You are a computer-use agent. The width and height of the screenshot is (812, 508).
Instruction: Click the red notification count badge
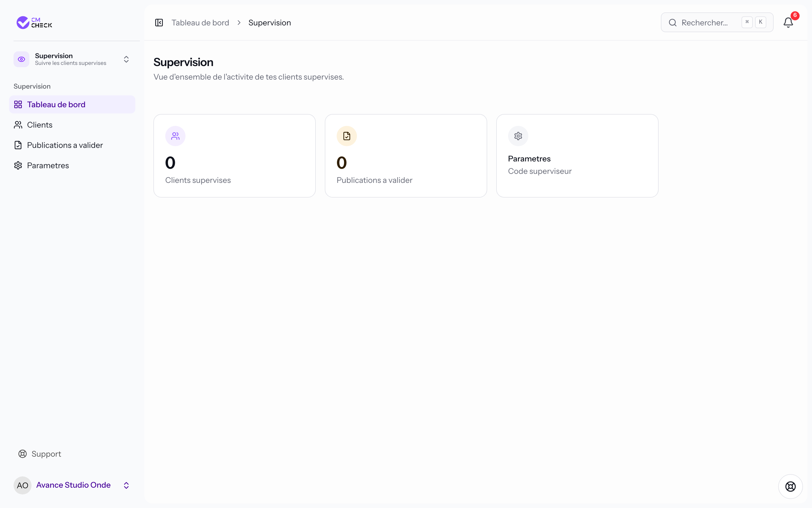pyautogui.click(x=795, y=16)
